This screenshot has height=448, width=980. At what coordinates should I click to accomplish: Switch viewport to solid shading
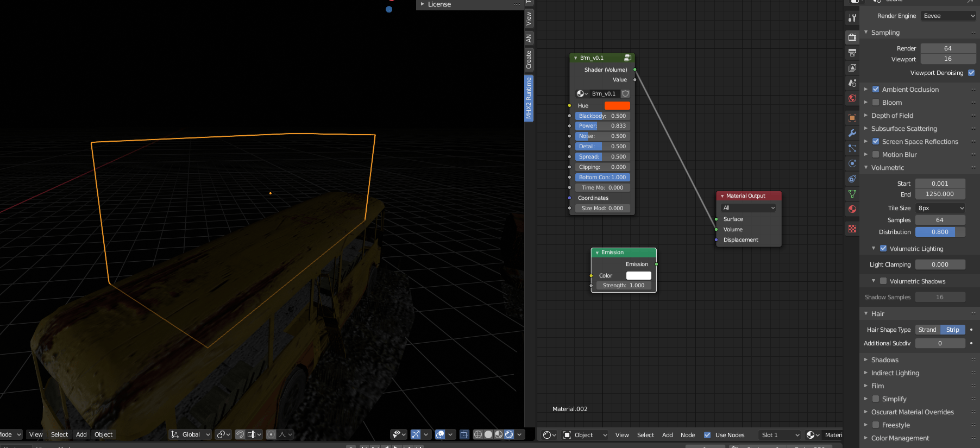coord(488,434)
